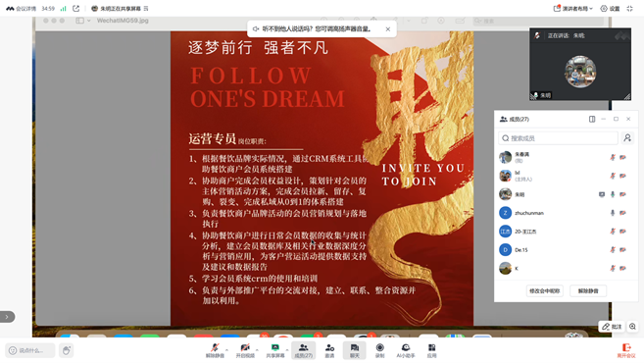Image resolution: width=644 pixels, height=363 pixels.
Task: Click camera icon in zhuchunman row
Action: pos(623,213)
